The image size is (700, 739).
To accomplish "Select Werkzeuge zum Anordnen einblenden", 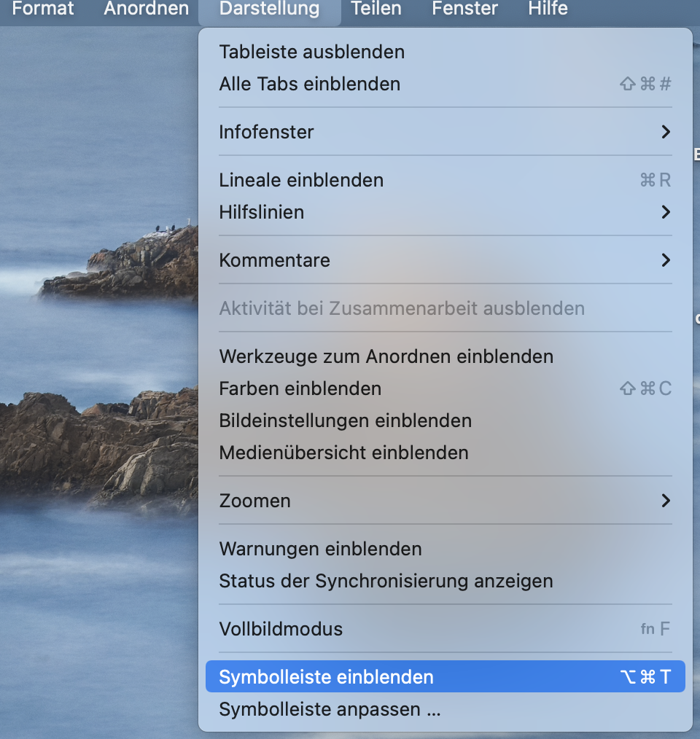I will (446, 356).
